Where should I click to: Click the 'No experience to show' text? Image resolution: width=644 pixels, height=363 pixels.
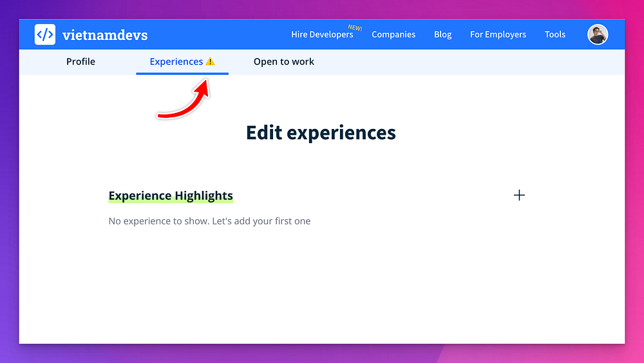click(x=209, y=221)
